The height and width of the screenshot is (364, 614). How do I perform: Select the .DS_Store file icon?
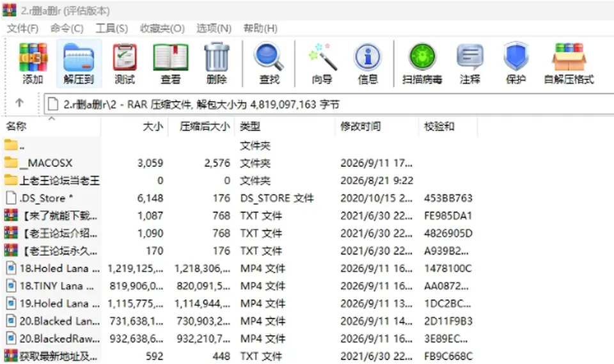pyautogui.click(x=12, y=198)
